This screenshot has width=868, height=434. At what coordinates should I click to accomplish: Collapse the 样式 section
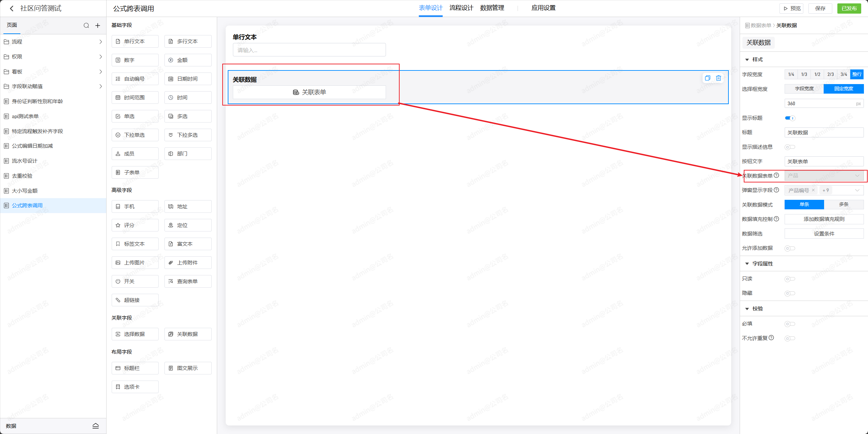pyautogui.click(x=747, y=60)
